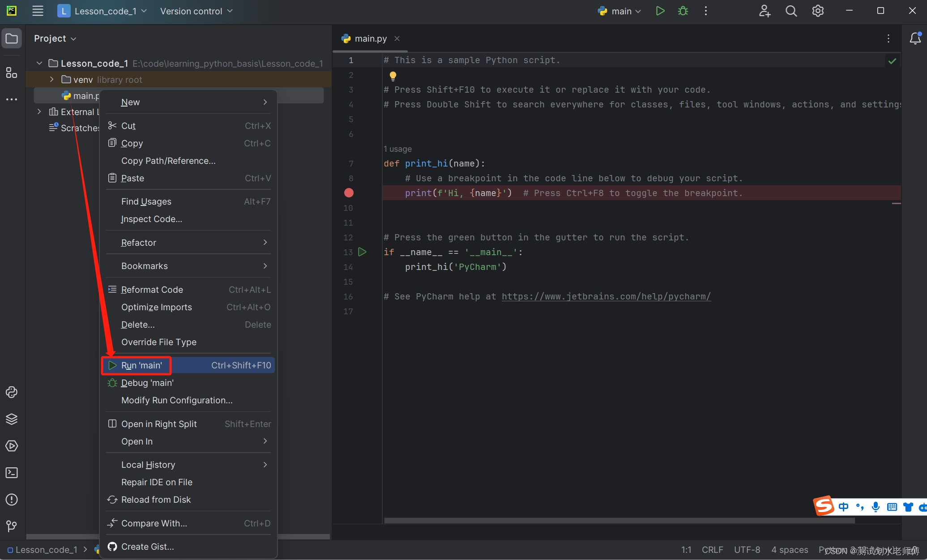
Task: Open the Python Packages tool window
Action: 12,419
